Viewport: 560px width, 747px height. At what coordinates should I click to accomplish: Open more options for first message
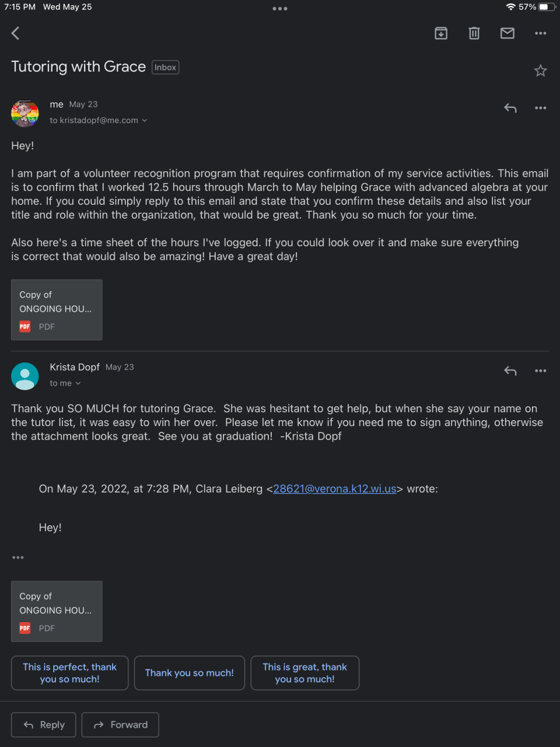point(541,108)
